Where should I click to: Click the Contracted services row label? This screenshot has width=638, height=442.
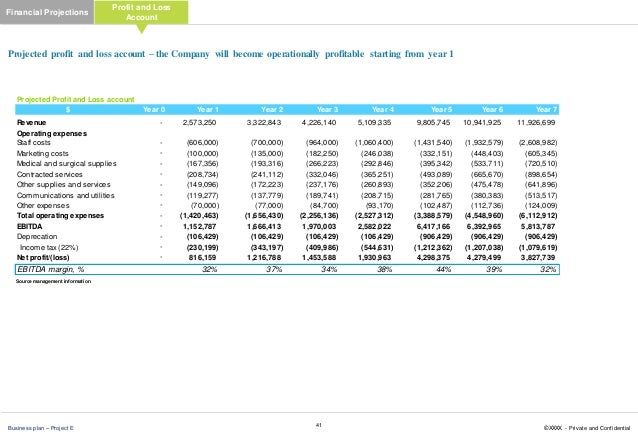click(49, 174)
